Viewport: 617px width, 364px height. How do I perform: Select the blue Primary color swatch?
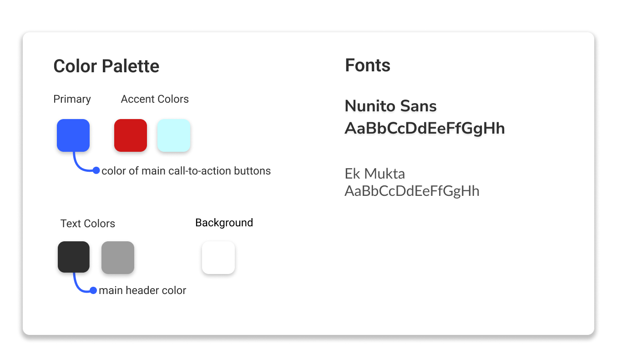coord(73,135)
